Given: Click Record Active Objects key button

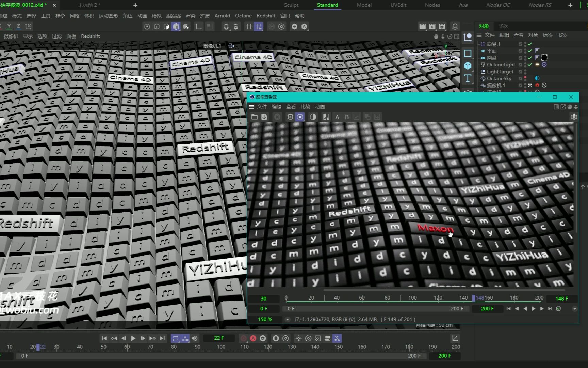Looking at the screenshot, I should point(244,338).
